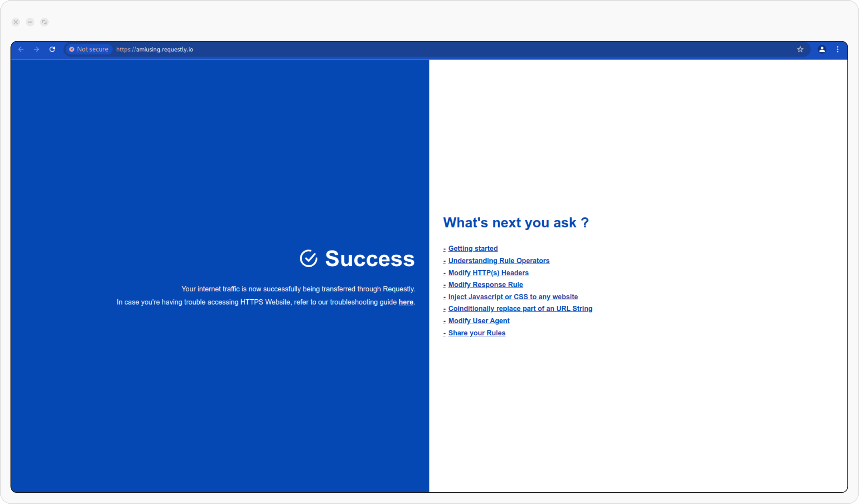
Task: Open the browser three-dot menu
Action: (838, 49)
